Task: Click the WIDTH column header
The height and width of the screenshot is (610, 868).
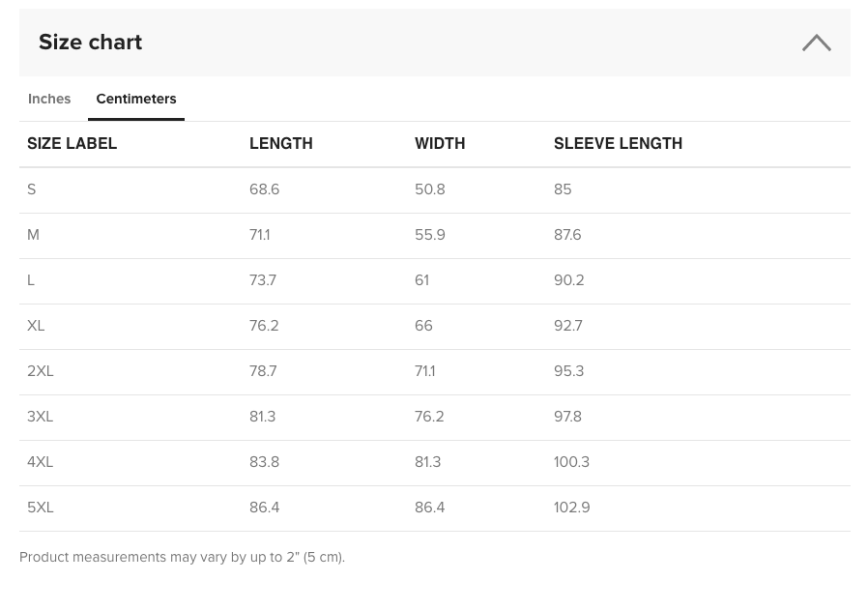Action: pos(440,144)
